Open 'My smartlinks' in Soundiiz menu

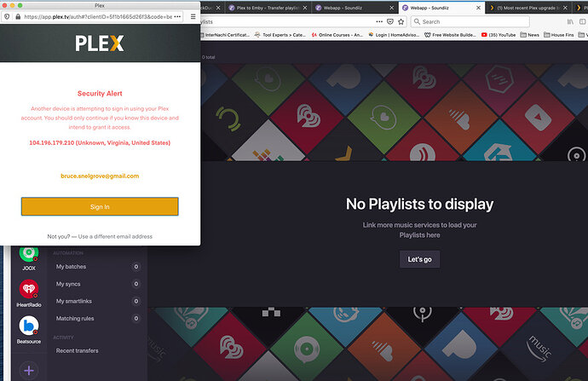[74, 301]
